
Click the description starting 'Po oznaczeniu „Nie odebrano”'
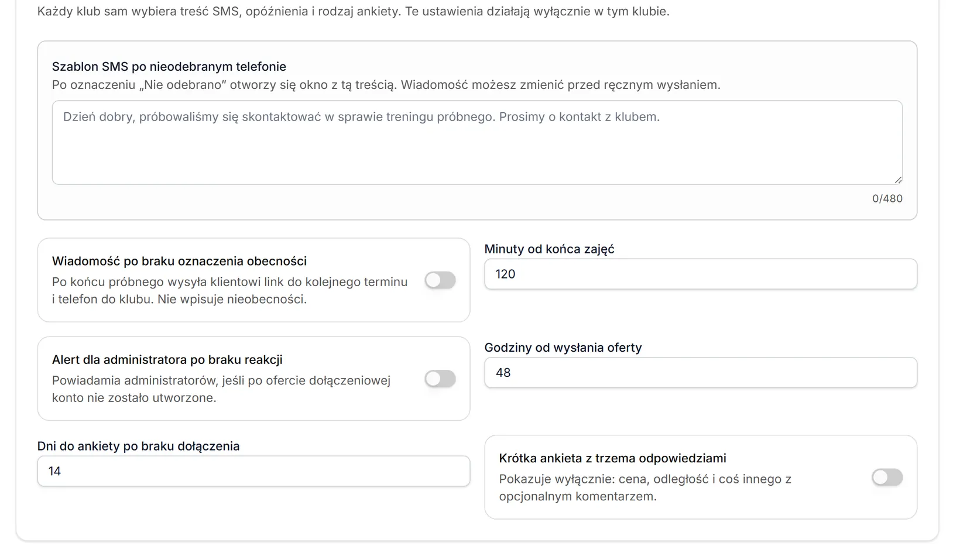click(x=386, y=85)
